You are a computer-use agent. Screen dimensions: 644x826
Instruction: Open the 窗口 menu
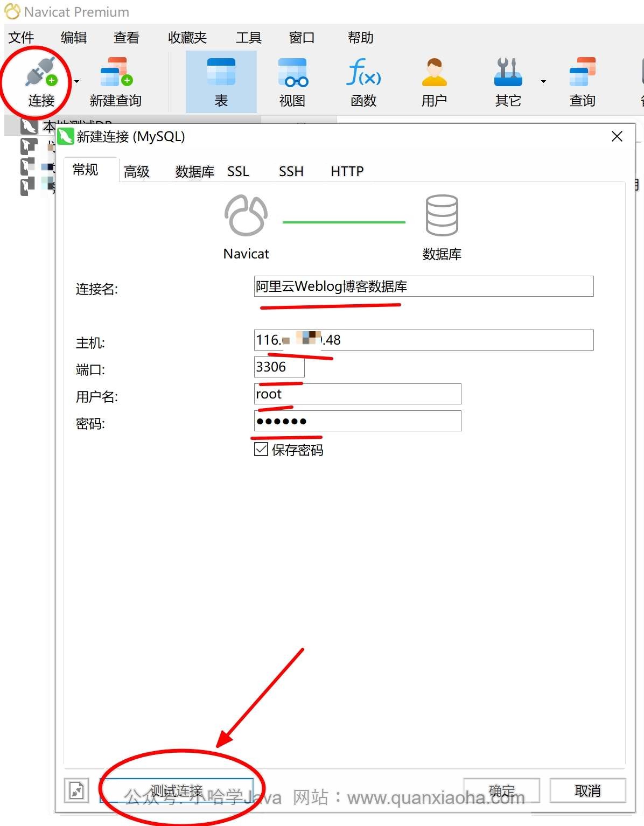pos(302,38)
